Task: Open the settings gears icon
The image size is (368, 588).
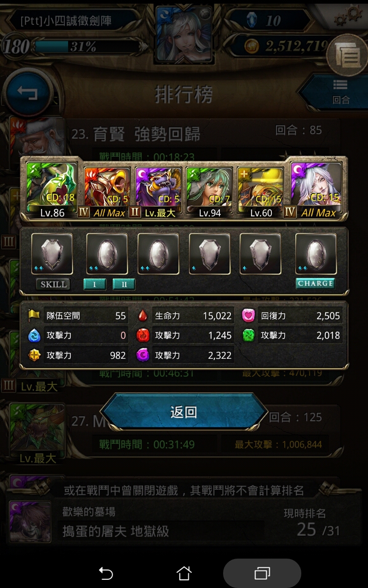Action: [348, 15]
